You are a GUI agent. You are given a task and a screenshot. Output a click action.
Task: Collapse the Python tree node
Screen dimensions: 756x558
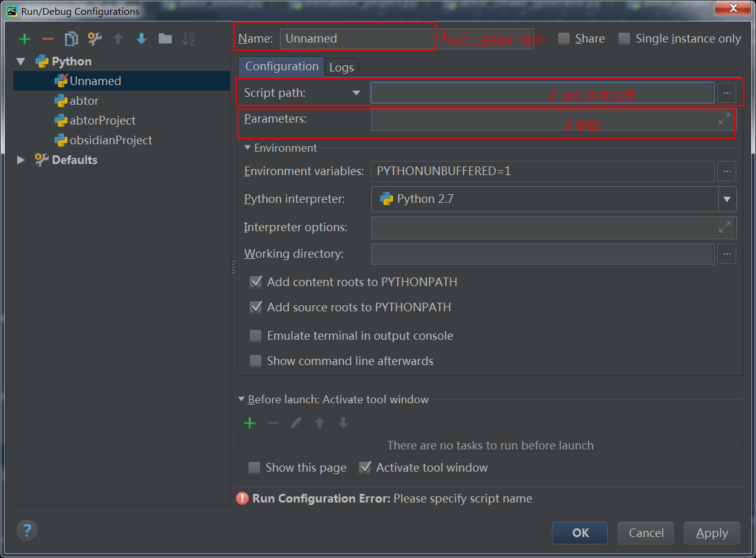(x=22, y=62)
